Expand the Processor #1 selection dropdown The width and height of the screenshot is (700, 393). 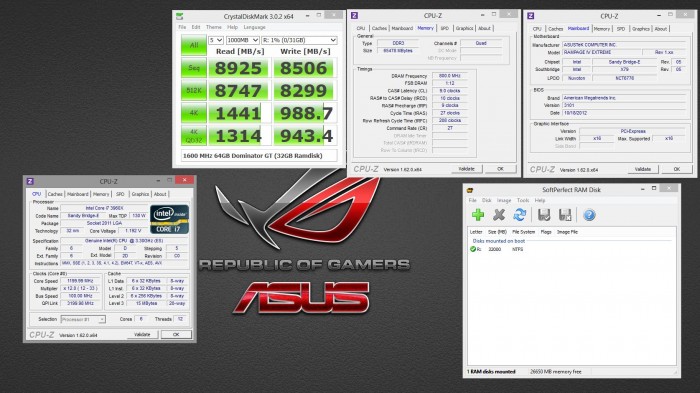point(83,319)
